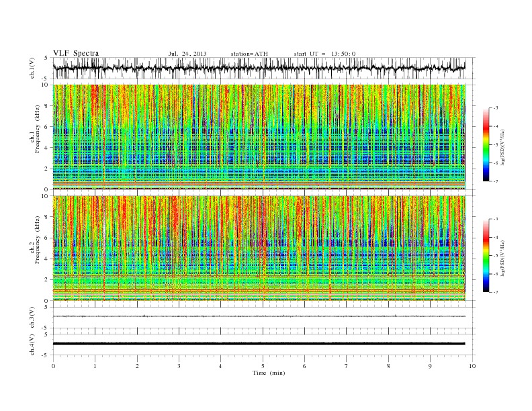Select the ch.3 voltage trace line
Viewport: 532px width, 411px height.
coord(259,316)
